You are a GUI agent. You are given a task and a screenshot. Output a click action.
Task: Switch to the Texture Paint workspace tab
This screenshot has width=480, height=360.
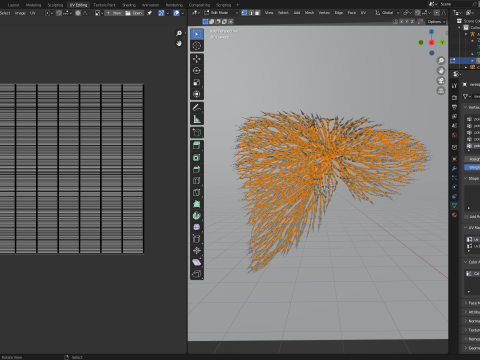[x=104, y=5]
